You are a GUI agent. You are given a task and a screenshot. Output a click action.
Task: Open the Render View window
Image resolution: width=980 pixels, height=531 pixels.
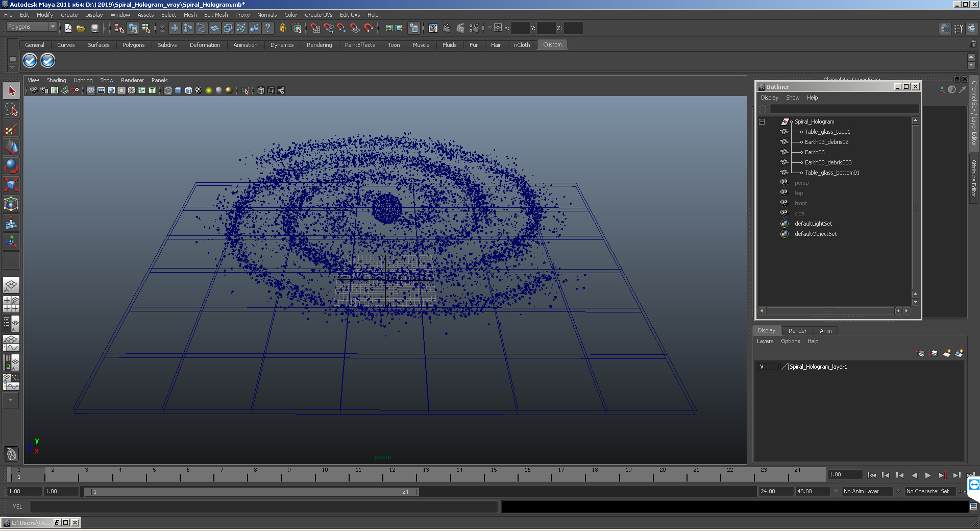coord(433,29)
